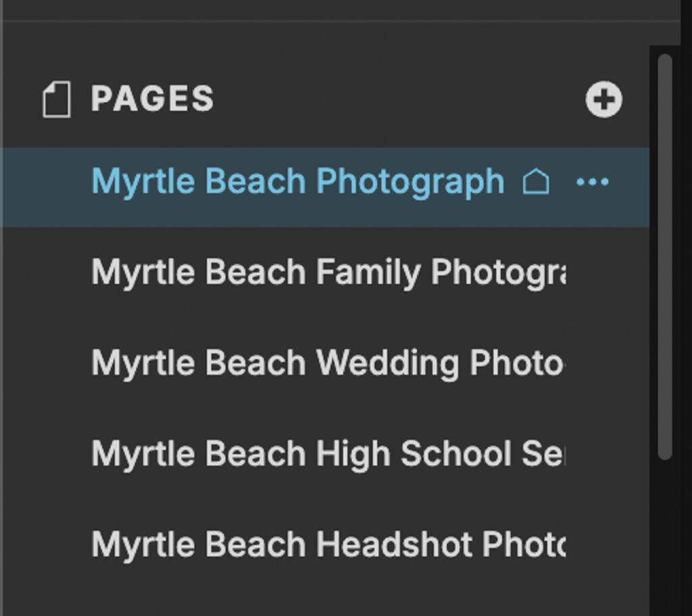The height and width of the screenshot is (616, 692).
Task: Click PAGES section title to collapse the list
Action: (153, 99)
